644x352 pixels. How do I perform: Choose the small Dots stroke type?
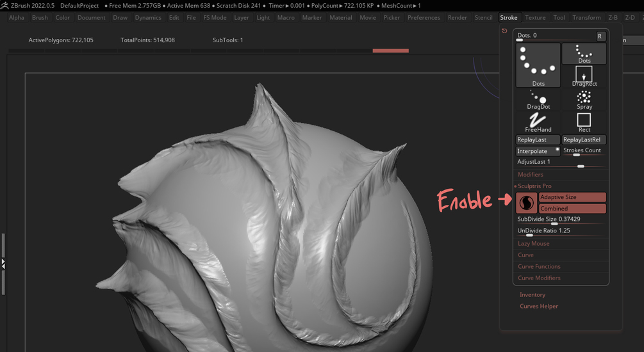(584, 53)
